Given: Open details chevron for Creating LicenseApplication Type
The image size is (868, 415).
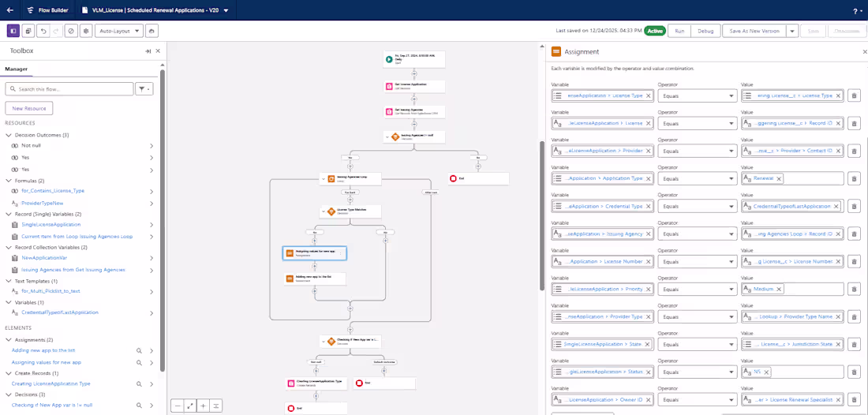Looking at the screenshot, I should [152, 383].
